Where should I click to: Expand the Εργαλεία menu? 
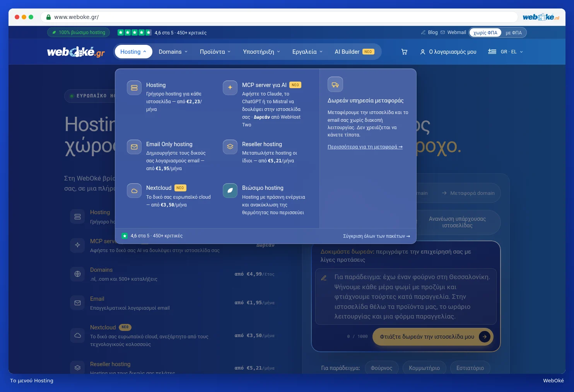(307, 52)
